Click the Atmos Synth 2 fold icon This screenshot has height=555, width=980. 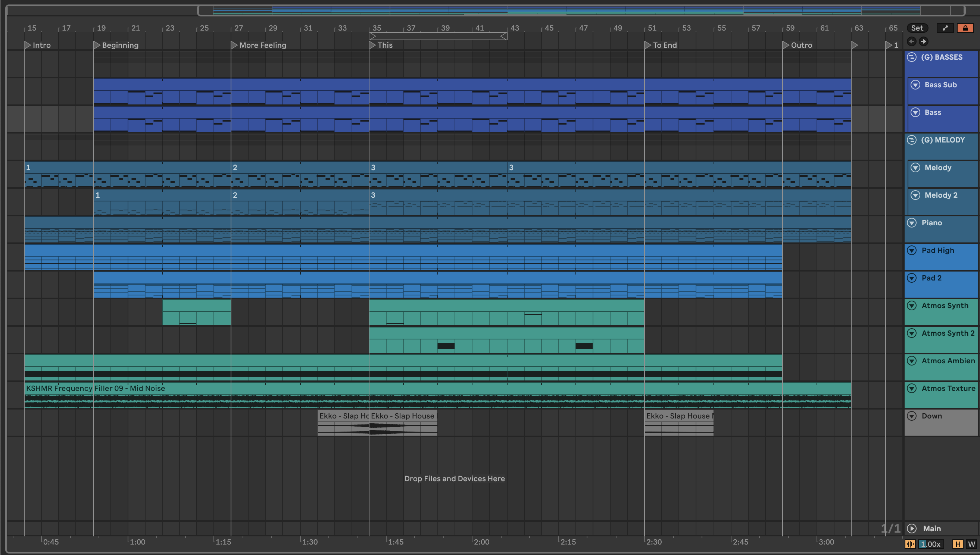[911, 333]
